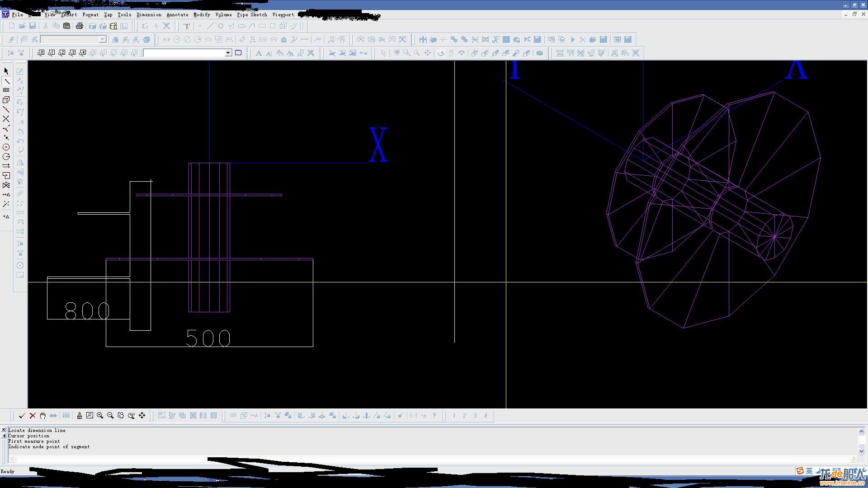Click the New drawing icon
The height and width of the screenshot is (488, 868).
click(x=12, y=26)
